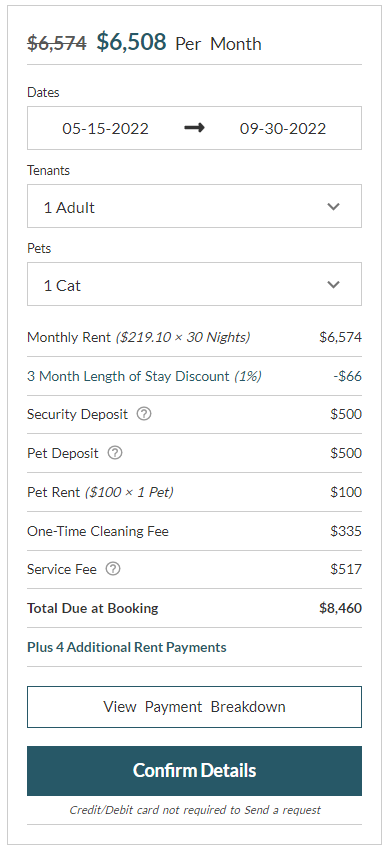Select the 05-15-2022 start date
The height and width of the screenshot is (847, 392).
105,129
